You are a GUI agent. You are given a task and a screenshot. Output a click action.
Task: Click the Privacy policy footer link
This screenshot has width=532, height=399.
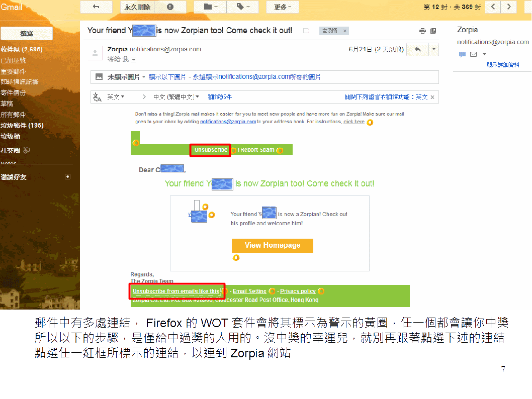click(298, 291)
